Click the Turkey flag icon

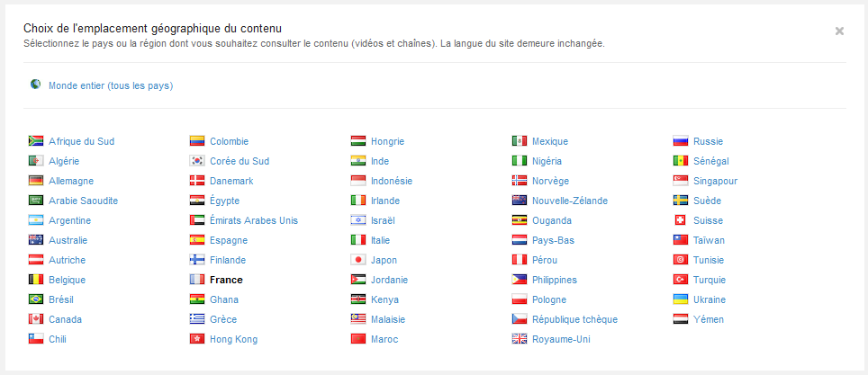click(x=681, y=280)
